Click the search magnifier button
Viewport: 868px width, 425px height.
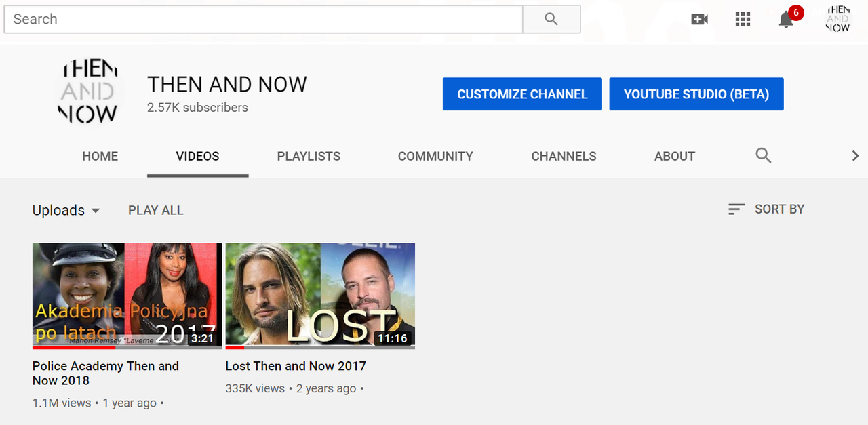point(551,19)
